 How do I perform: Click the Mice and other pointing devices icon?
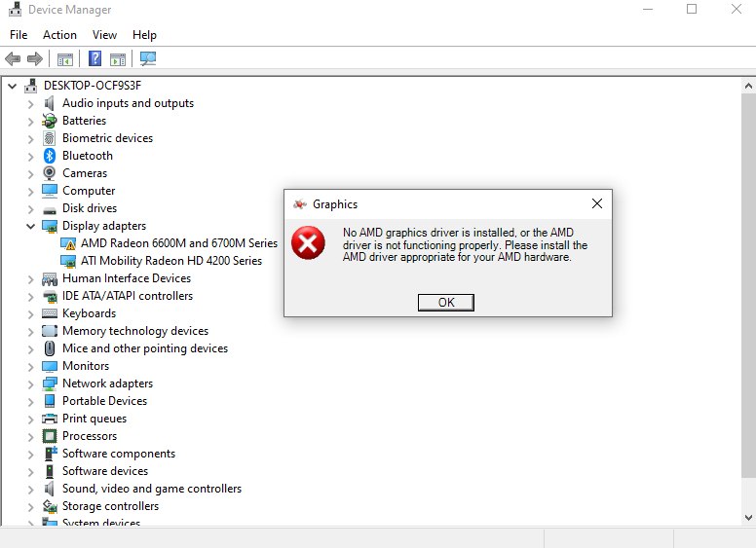pos(49,348)
